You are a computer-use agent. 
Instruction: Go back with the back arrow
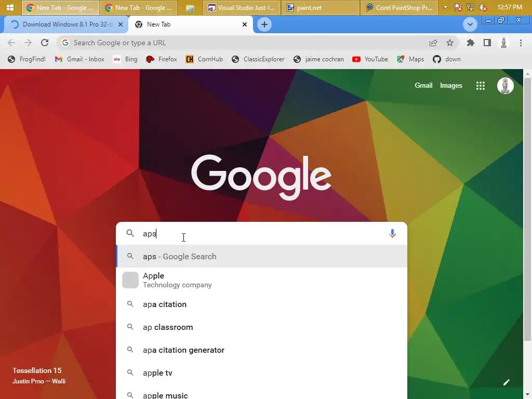11,43
